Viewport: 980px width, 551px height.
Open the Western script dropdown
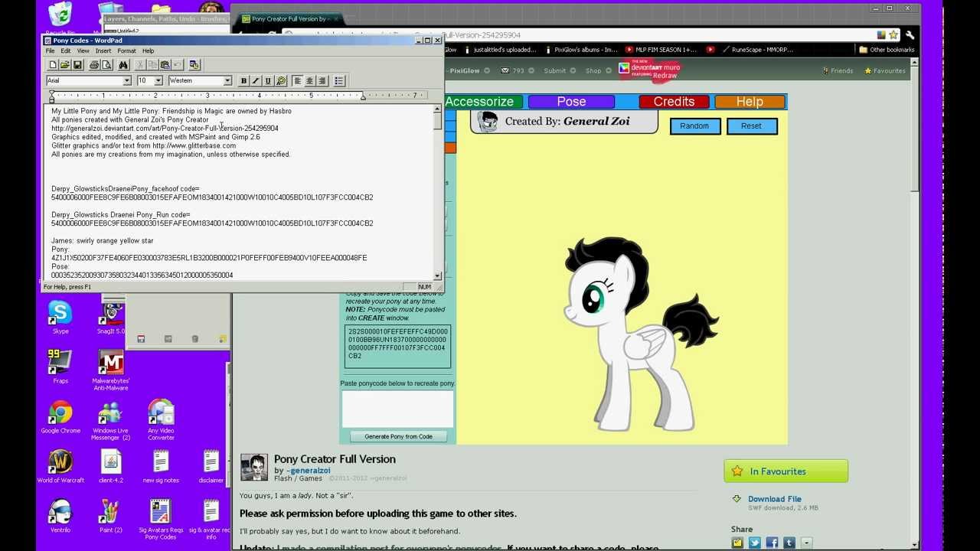point(227,81)
